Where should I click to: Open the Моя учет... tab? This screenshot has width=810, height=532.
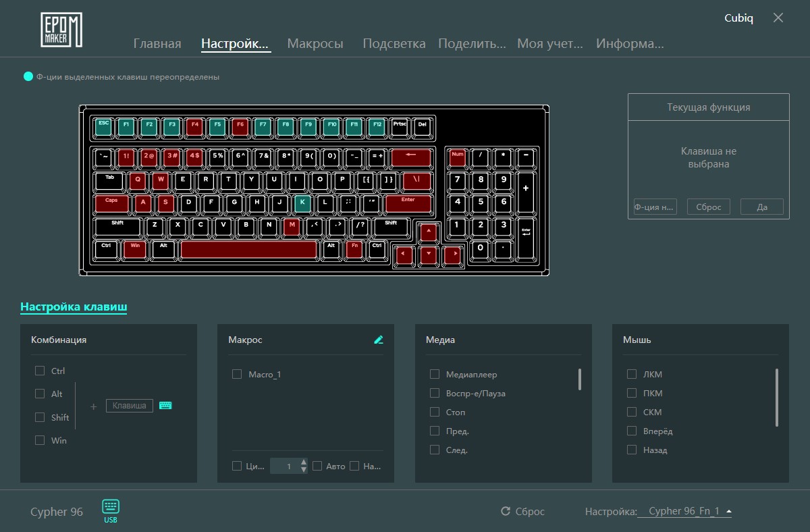tap(550, 44)
